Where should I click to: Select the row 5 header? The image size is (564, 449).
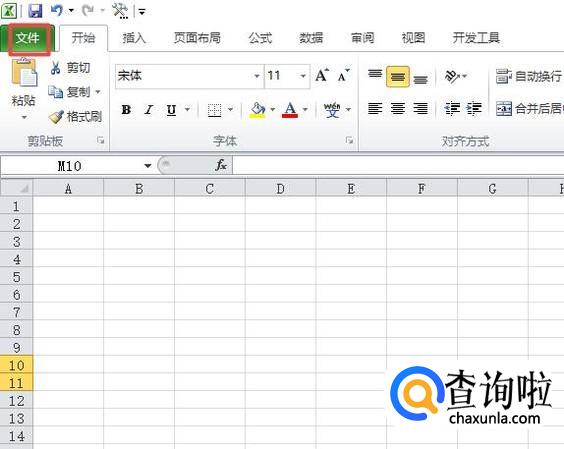pos(16,277)
